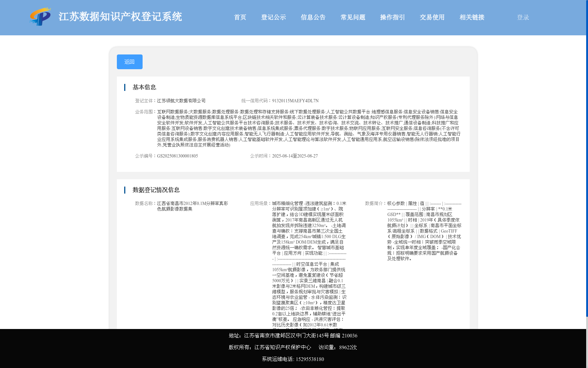Viewport: 588px width, 368px height.
Task: Click the data name 江西省南昌市2012年0.1M分辨率 text
Action: 193,206
